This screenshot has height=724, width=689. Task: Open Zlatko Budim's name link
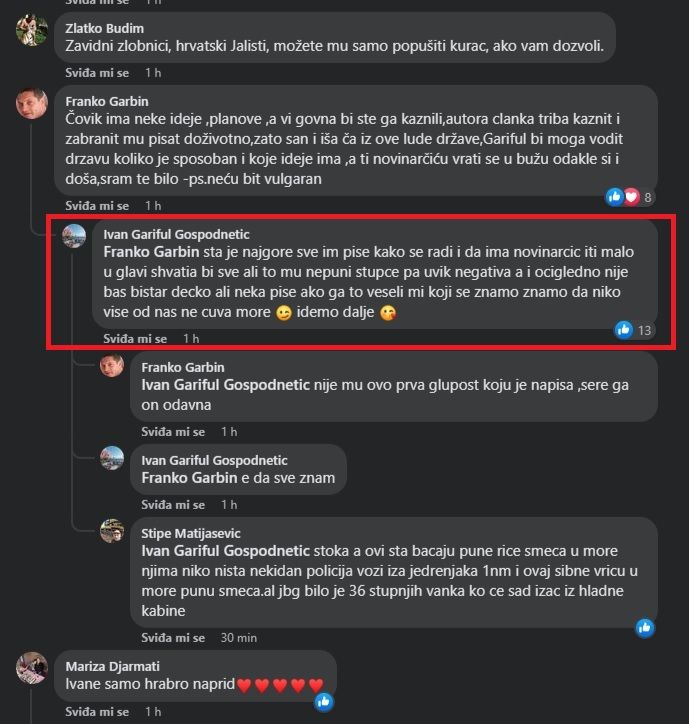pyautogui.click(x=104, y=29)
